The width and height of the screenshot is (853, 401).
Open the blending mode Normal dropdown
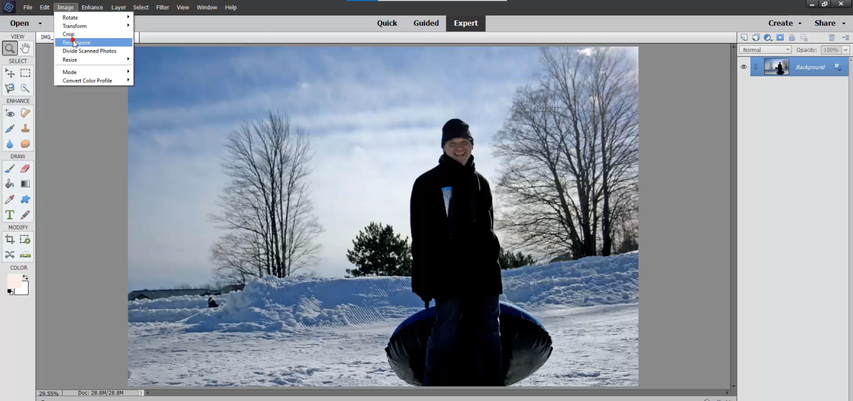(765, 50)
